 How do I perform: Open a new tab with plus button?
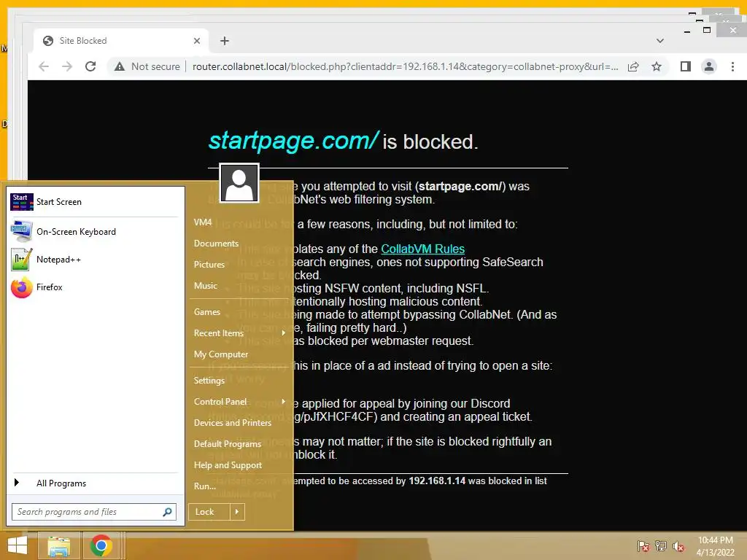pos(225,41)
